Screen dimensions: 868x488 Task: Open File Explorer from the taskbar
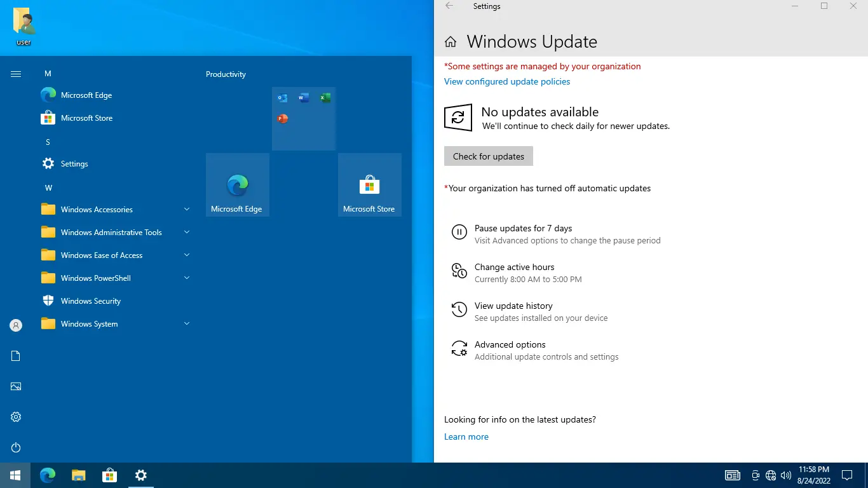(x=78, y=475)
